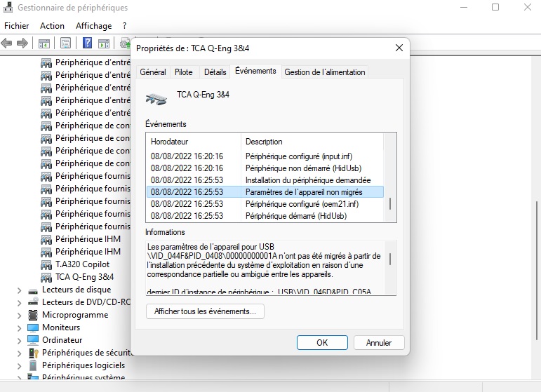Select T.A320 Copilot in device tree
Screen dimensions: 541x392
(x=83, y=264)
